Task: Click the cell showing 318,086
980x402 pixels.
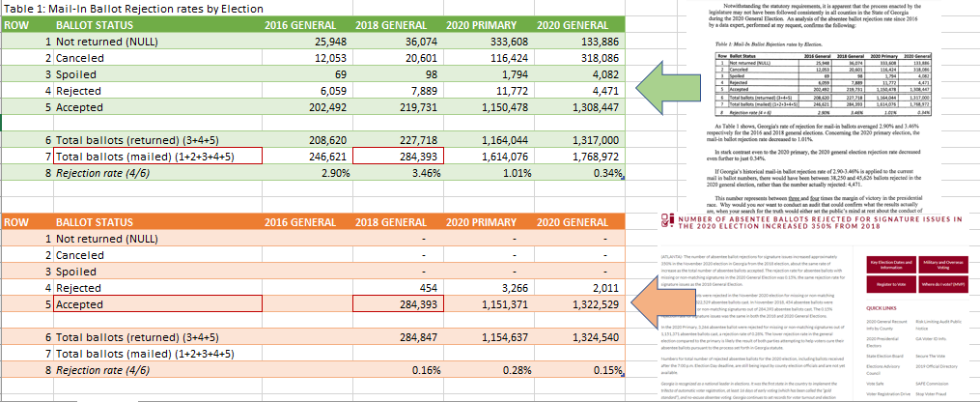Action: coord(579,58)
